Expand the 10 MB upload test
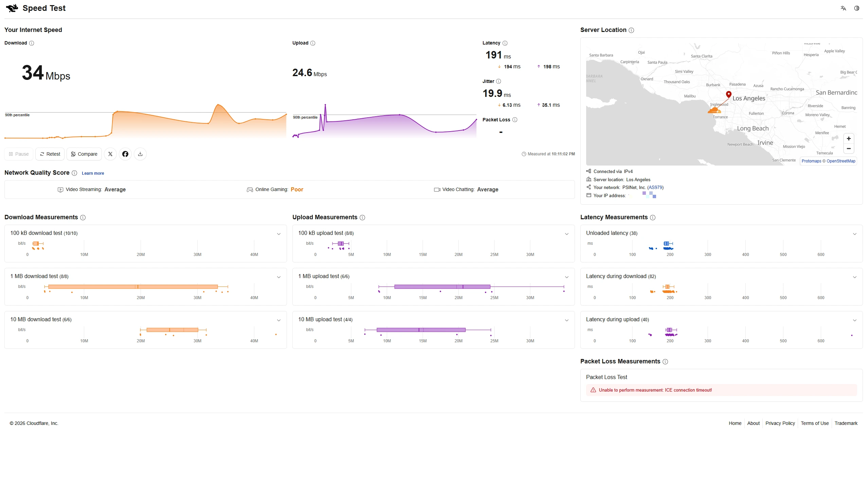Image resolution: width=868 pixels, height=481 pixels. tap(567, 320)
